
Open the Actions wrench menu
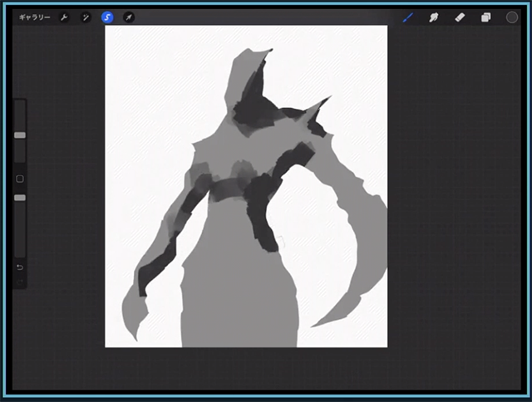pyautogui.click(x=65, y=17)
